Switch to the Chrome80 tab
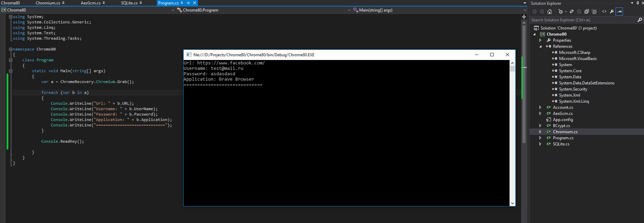Viewport: 644px width, 223px height. (11, 3)
